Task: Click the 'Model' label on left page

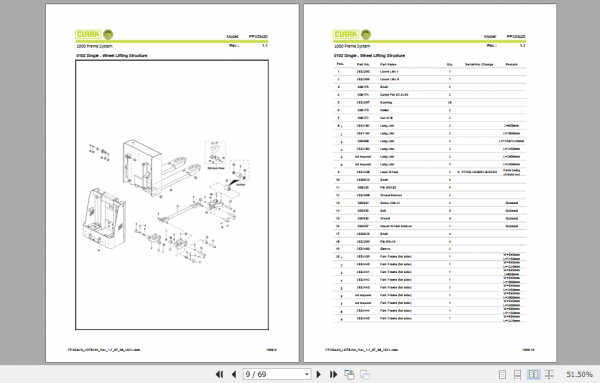Action: 232,36
